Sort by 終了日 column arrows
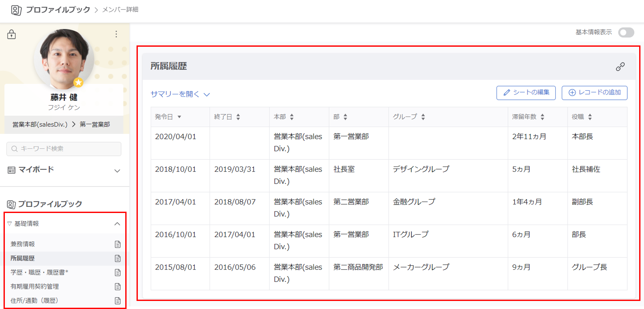 pyautogui.click(x=238, y=117)
